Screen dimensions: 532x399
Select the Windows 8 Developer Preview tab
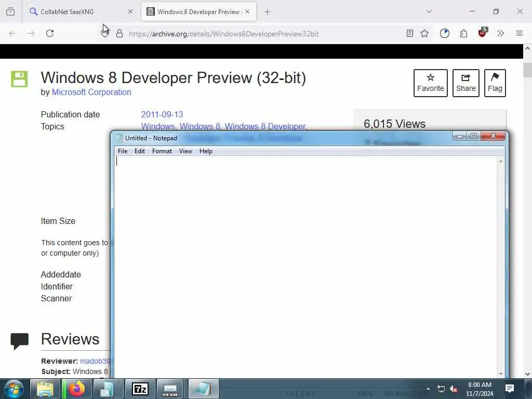point(198,11)
